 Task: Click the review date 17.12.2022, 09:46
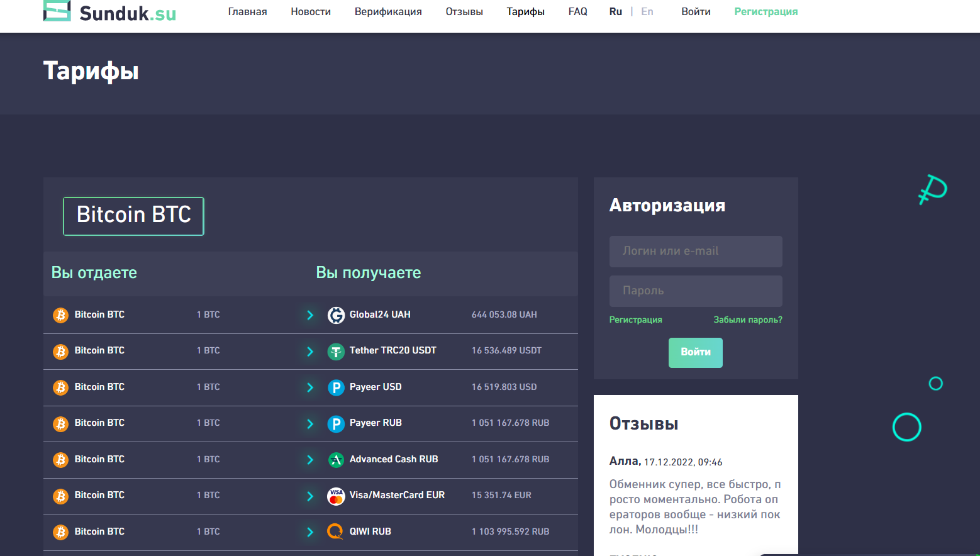pos(683,462)
